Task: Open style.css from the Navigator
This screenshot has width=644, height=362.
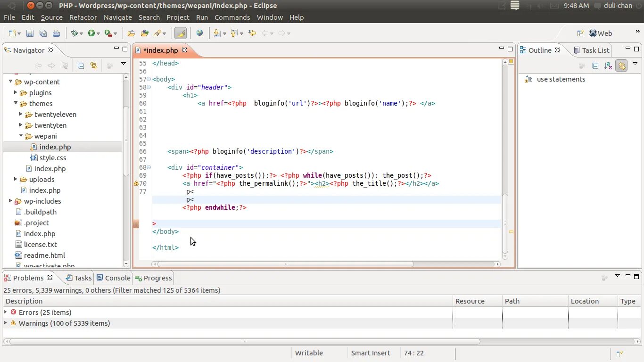Action: [52, 158]
